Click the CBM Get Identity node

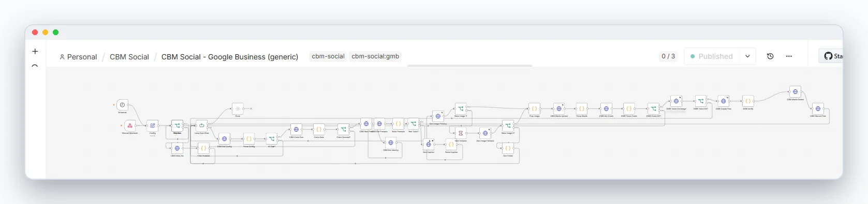[391, 143]
